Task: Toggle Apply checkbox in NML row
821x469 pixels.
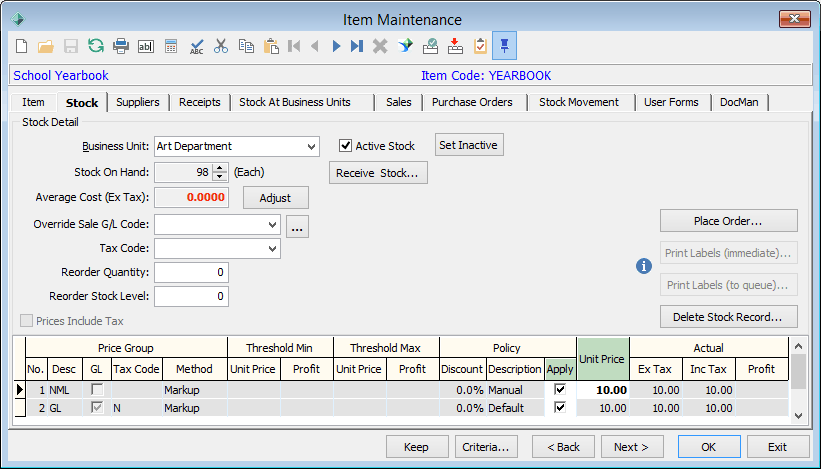Action: (560, 389)
